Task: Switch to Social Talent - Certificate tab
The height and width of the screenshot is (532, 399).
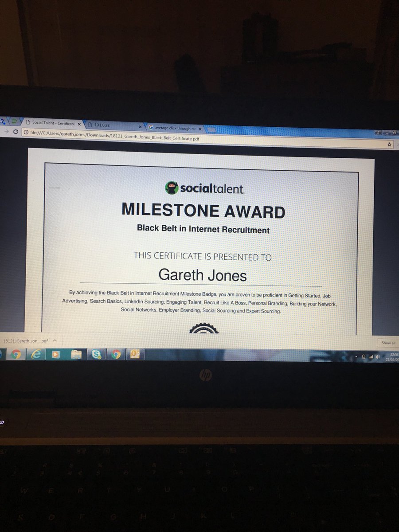Action: pyautogui.click(x=53, y=123)
